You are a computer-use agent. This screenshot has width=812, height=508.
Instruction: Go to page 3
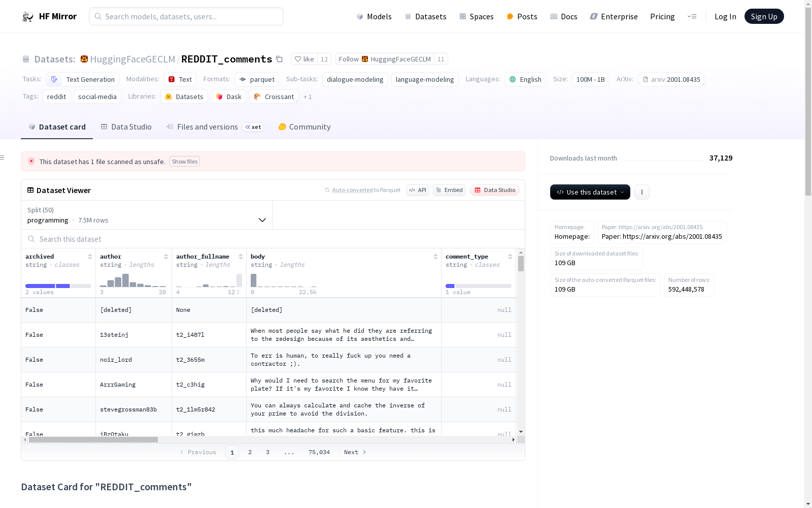(267, 452)
